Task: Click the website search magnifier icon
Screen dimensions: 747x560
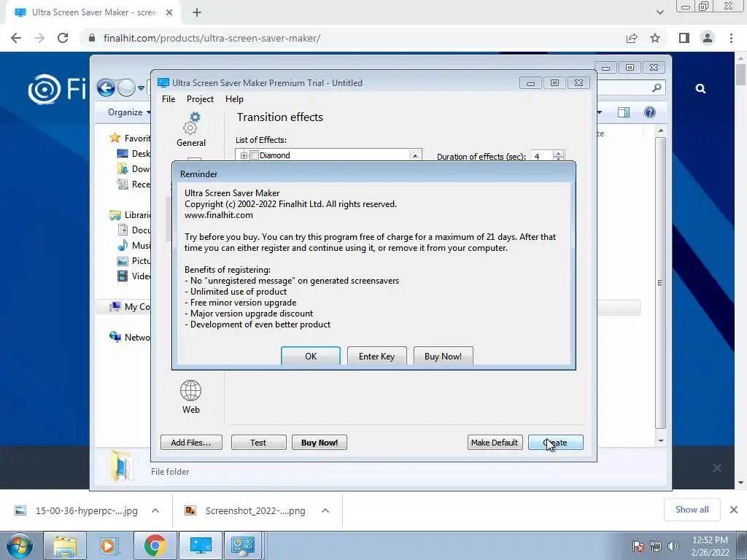Action: (x=700, y=88)
